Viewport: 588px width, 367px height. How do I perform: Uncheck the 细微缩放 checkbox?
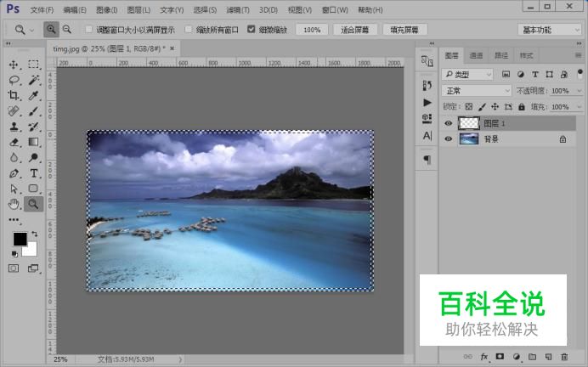[252, 29]
